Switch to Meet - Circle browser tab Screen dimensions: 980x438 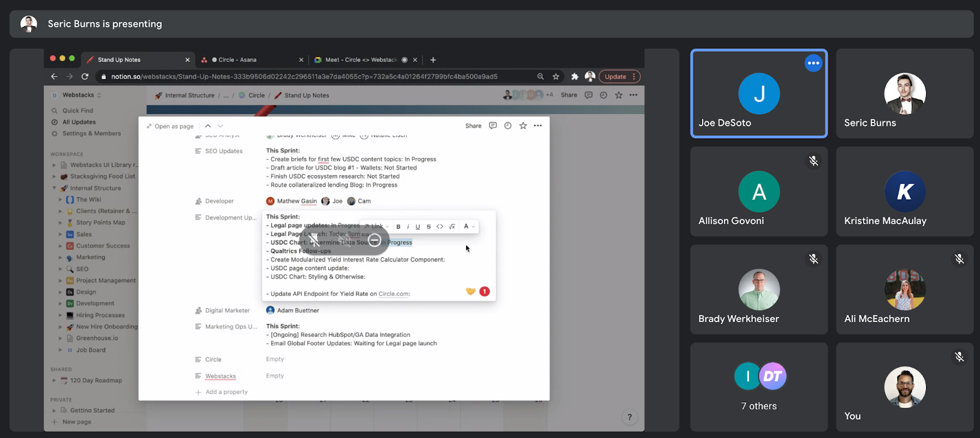[364, 60]
